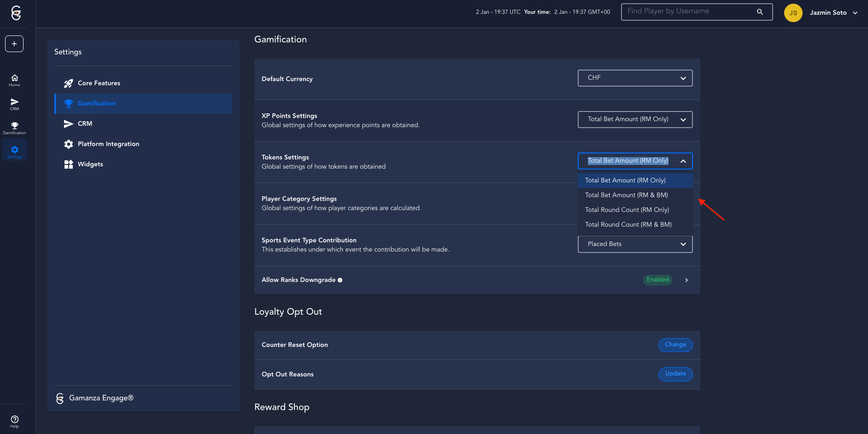Focus the Find Player by Username field
Viewport: 868px width, 434px height.
pyautogui.click(x=689, y=12)
